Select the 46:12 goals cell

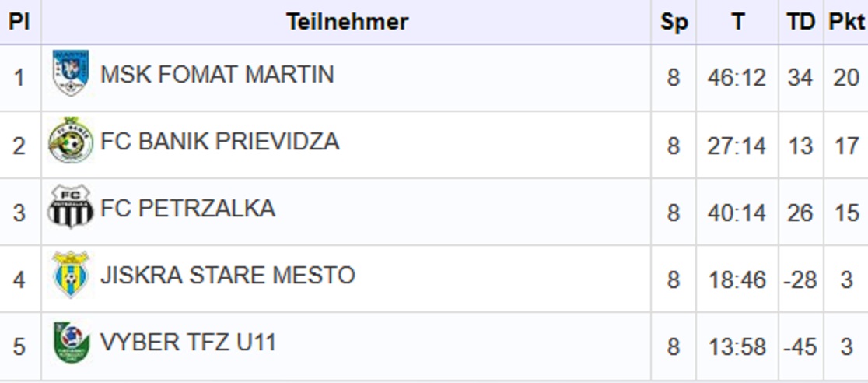[737, 78]
